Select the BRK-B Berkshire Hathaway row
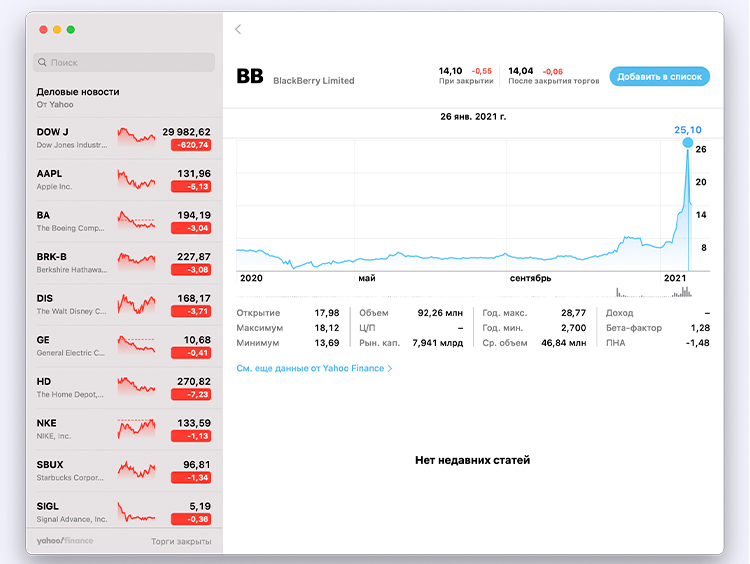Image resolution: width=750 pixels, height=564 pixels. tap(124, 263)
